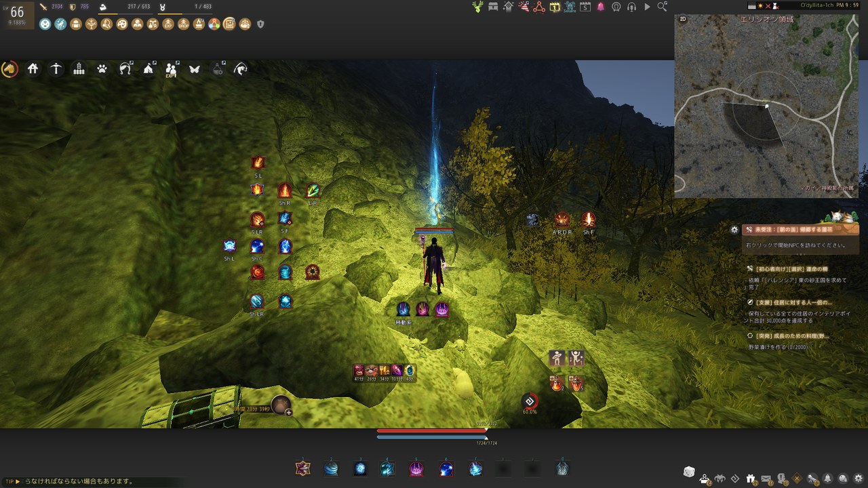
Task: Open the tent camp icon
Action: point(149,68)
